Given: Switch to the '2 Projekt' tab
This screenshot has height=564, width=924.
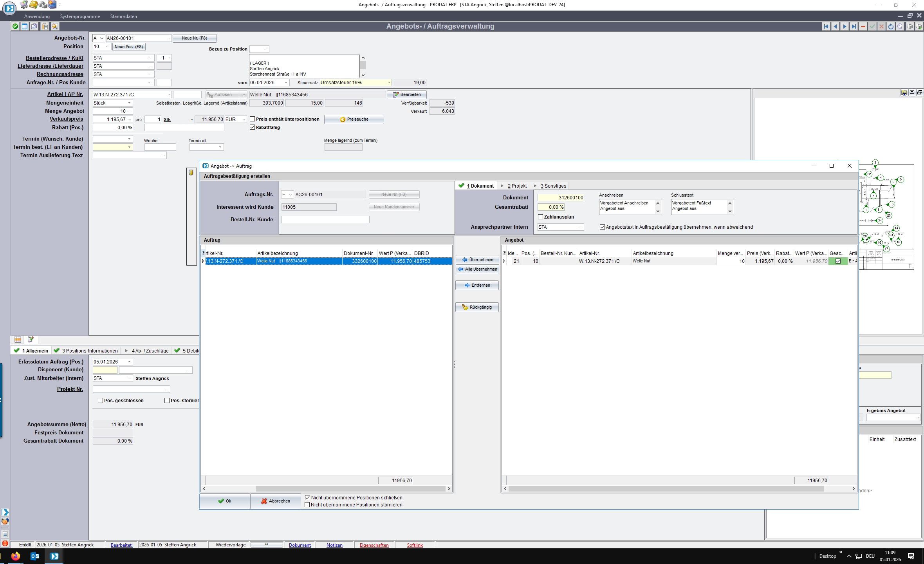Looking at the screenshot, I should click(516, 186).
